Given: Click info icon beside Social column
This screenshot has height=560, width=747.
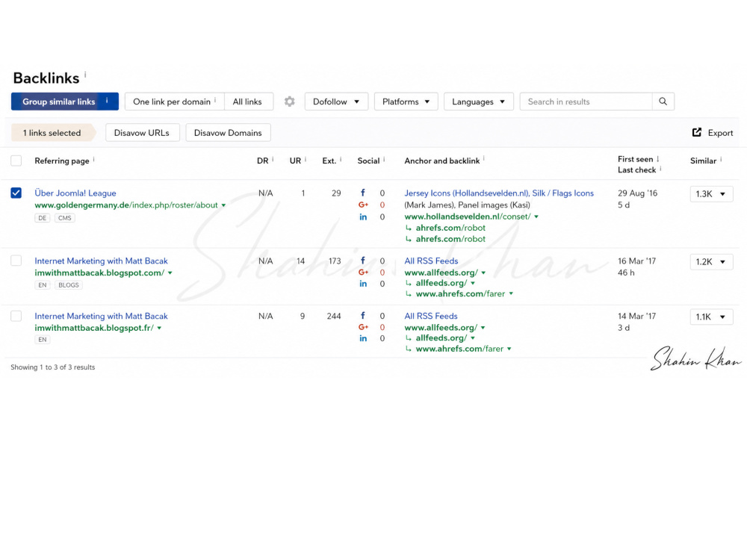Looking at the screenshot, I should coord(384,160).
